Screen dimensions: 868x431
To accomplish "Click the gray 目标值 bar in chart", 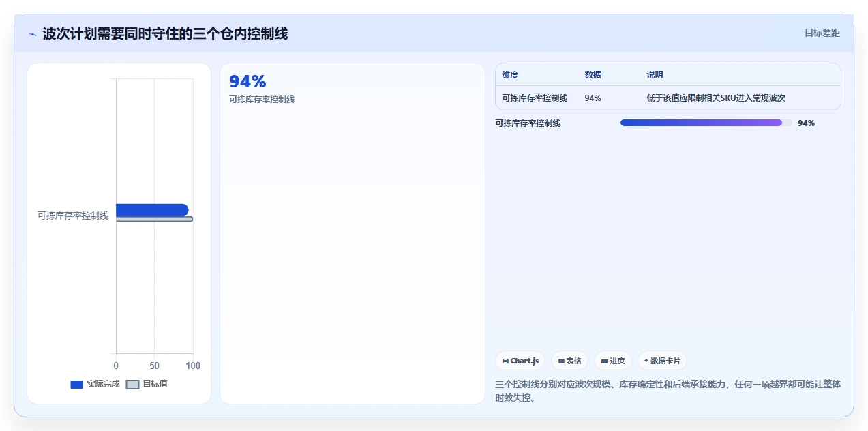I will 154,219.
